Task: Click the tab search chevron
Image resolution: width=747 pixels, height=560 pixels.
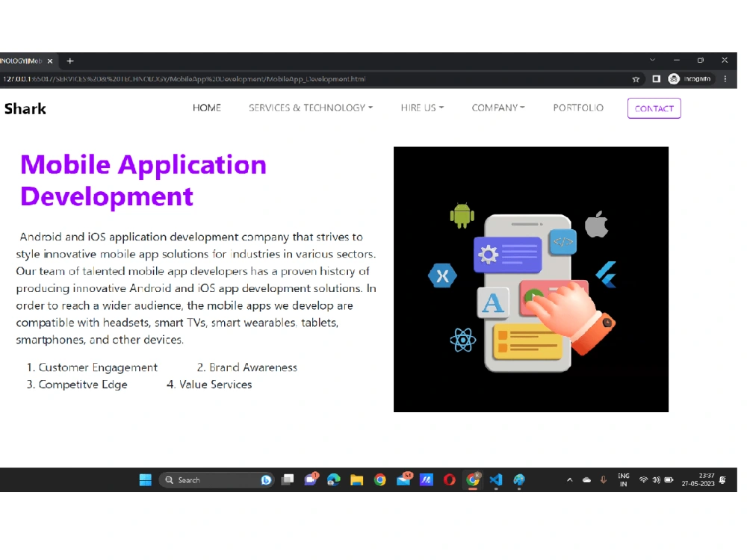Action: tap(652, 60)
